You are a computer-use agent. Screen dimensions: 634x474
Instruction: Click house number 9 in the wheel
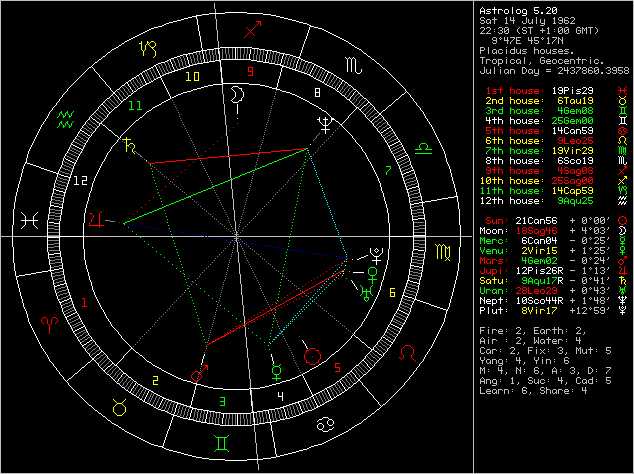[251, 72]
